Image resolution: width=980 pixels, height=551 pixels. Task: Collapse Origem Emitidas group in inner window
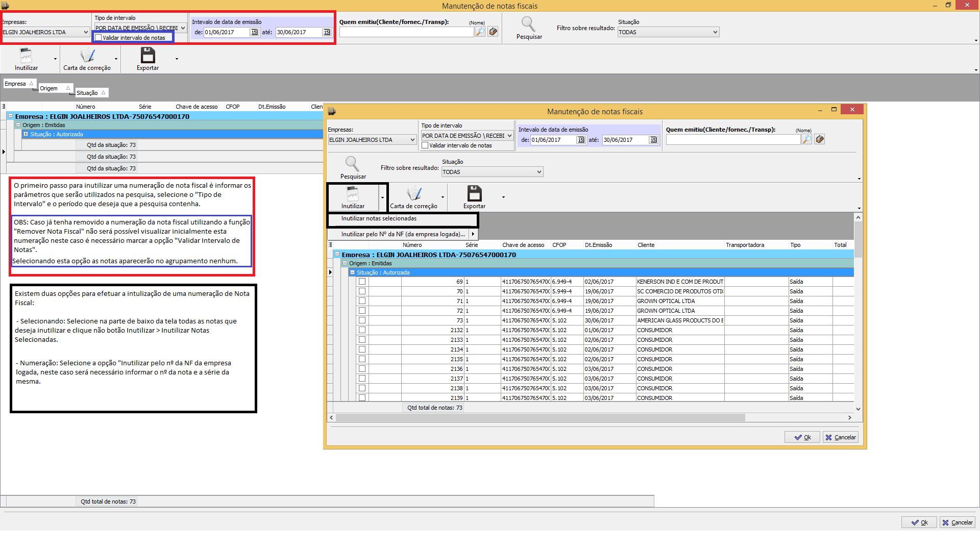(x=345, y=263)
